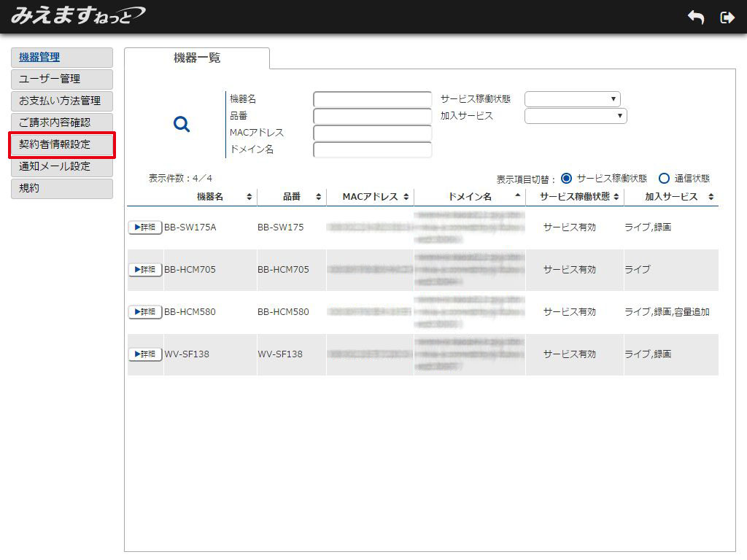Click the back arrow icon in header
Viewport: 747px width, 560px height.
click(696, 17)
